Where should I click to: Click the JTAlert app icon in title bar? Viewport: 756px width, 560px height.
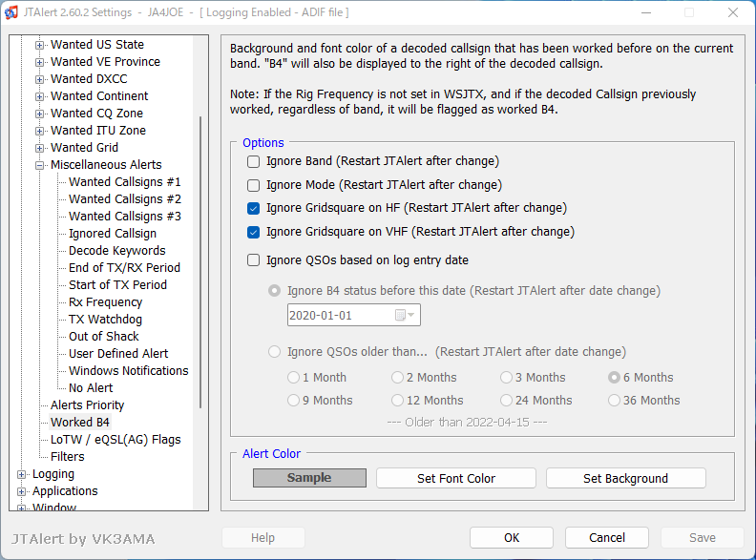pyautogui.click(x=11, y=12)
